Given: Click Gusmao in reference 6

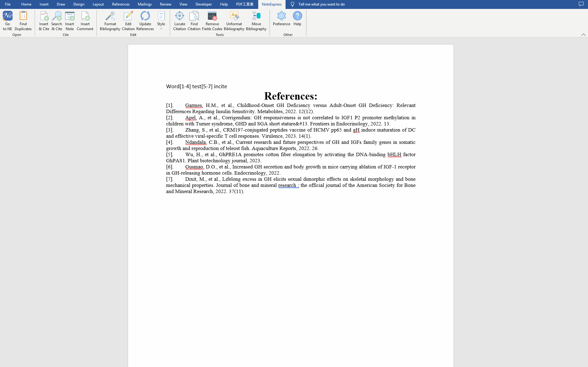Looking at the screenshot, I should 194,167.
